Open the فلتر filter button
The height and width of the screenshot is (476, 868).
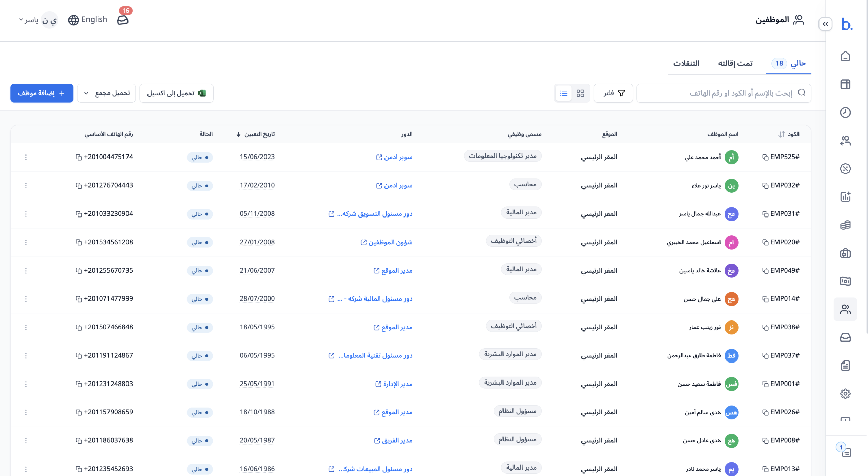point(613,93)
